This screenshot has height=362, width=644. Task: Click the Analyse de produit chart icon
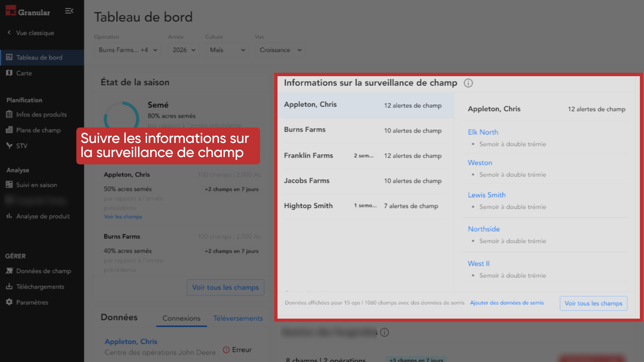[9, 216]
